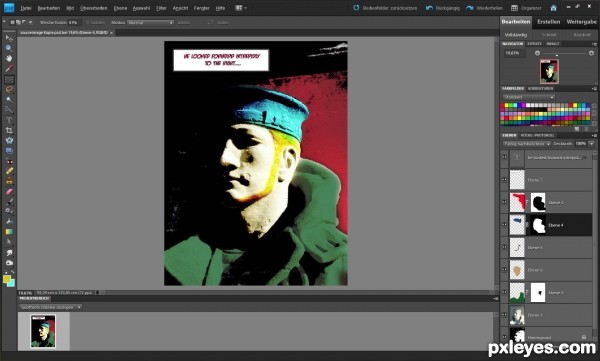This screenshot has width=600, height=361.
Task: Open the Ebene menu
Action: (x=120, y=8)
